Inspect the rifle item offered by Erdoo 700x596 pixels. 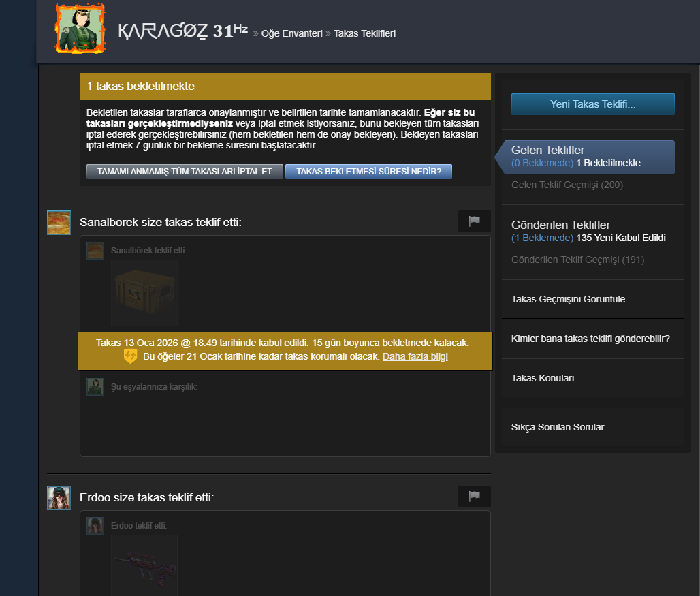click(144, 565)
